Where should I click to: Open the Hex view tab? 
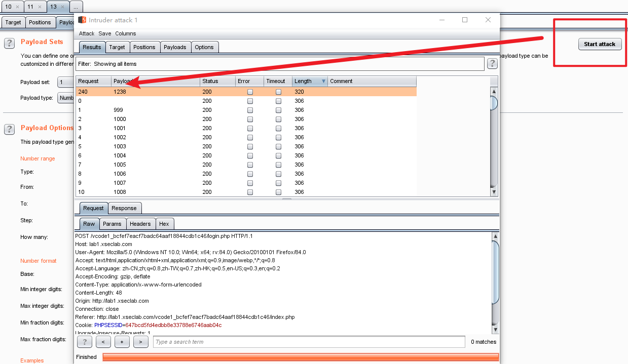[x=164, y=224]
